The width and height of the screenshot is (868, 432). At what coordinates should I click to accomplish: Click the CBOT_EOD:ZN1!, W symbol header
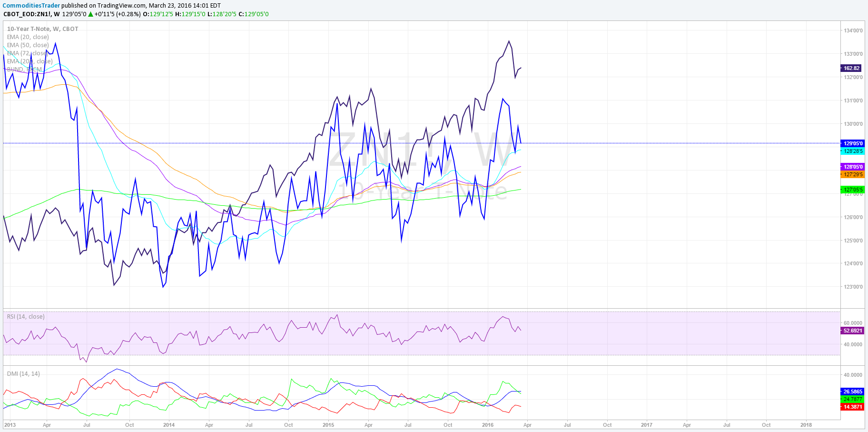pos(32,14)
